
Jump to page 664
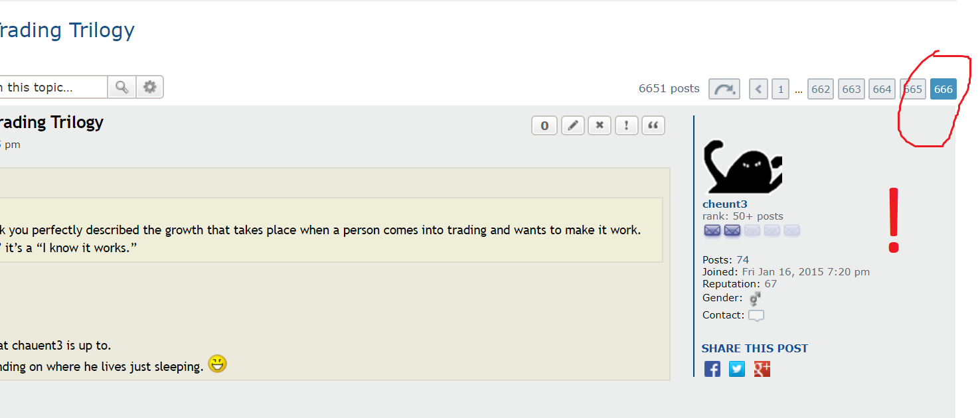click(882, 89)
